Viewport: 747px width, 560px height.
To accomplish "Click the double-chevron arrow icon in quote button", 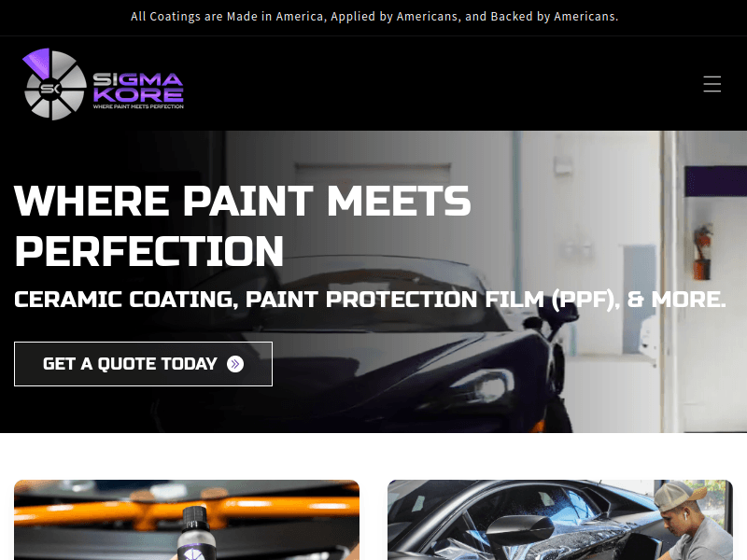I will pyautogui.click(x=235, y=364).
